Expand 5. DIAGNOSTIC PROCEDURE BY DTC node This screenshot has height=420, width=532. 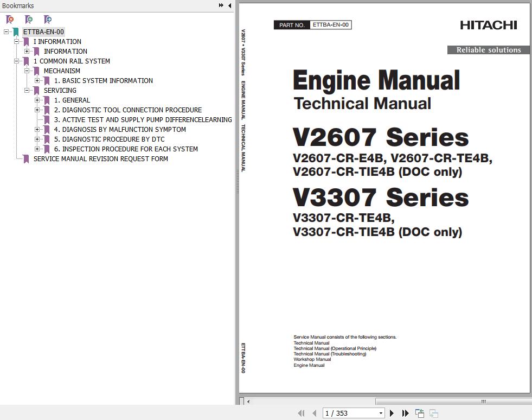[37, 139]
